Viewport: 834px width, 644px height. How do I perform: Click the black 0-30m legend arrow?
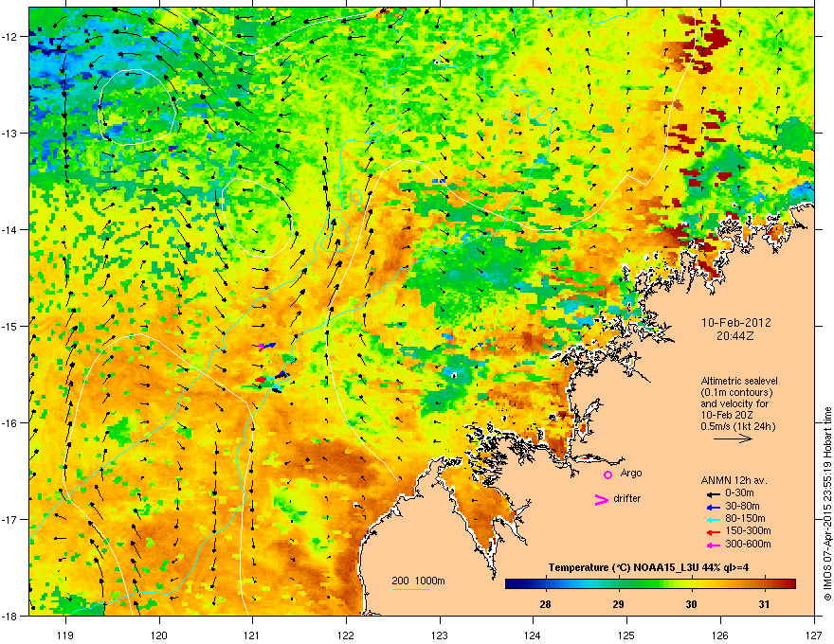[x=714, y=493]
